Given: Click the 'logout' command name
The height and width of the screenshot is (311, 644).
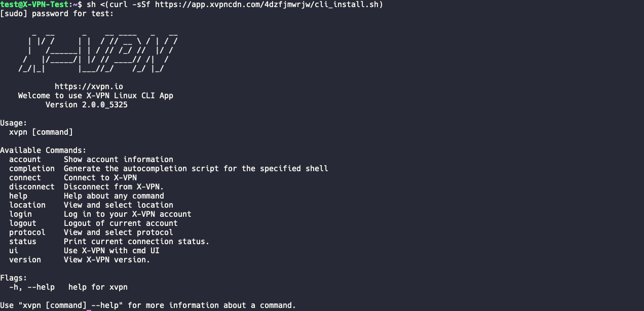Looking at the screenshot, I should 23,223.
